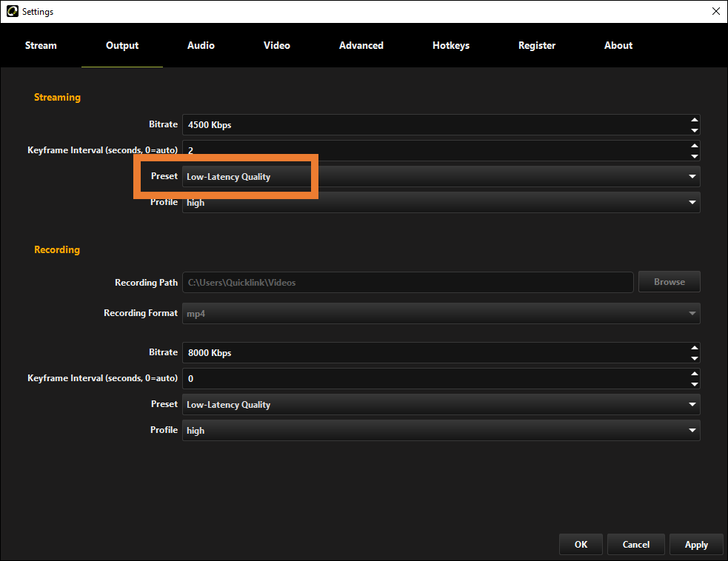The width and height of the screenshot is (728, 561).
Task: Decrease Streaming Bitrate with down arrow
Action: (x=694, y=130)
